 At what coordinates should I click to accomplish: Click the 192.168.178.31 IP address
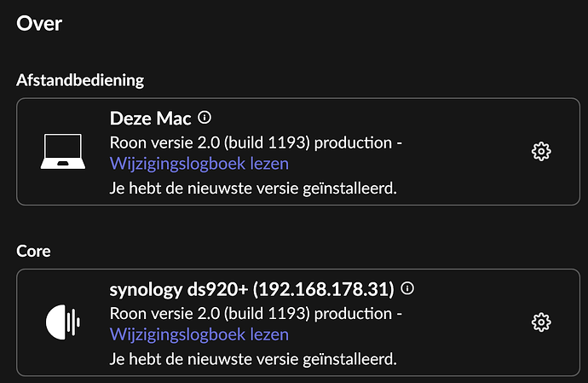click(x=324, y=289)
